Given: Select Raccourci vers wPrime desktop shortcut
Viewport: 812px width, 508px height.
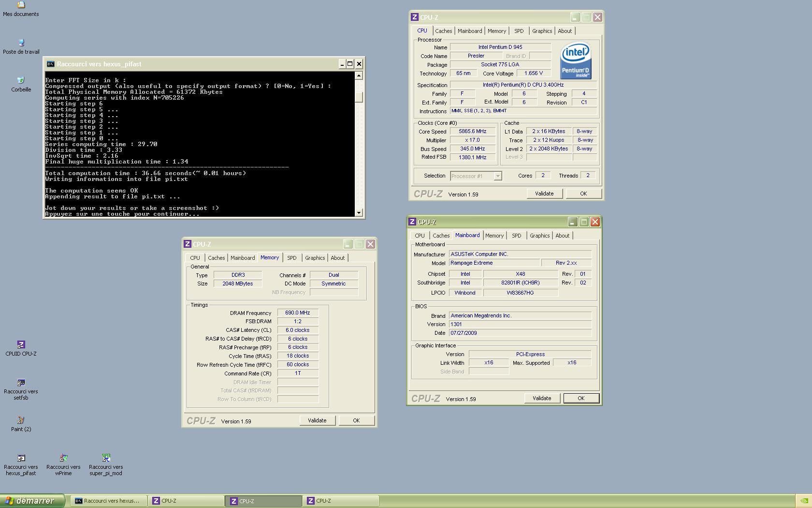Looking at the screenshot, I should [x=63, y=465].
